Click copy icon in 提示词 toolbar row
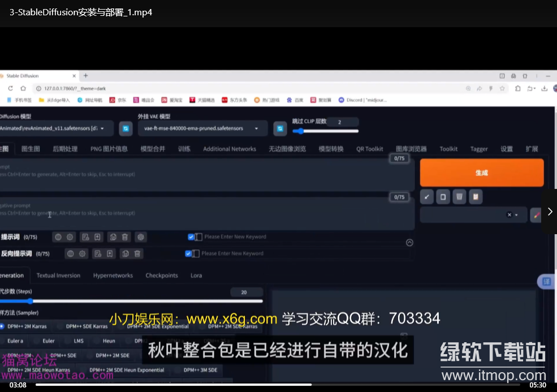 [x=113, y=237]
